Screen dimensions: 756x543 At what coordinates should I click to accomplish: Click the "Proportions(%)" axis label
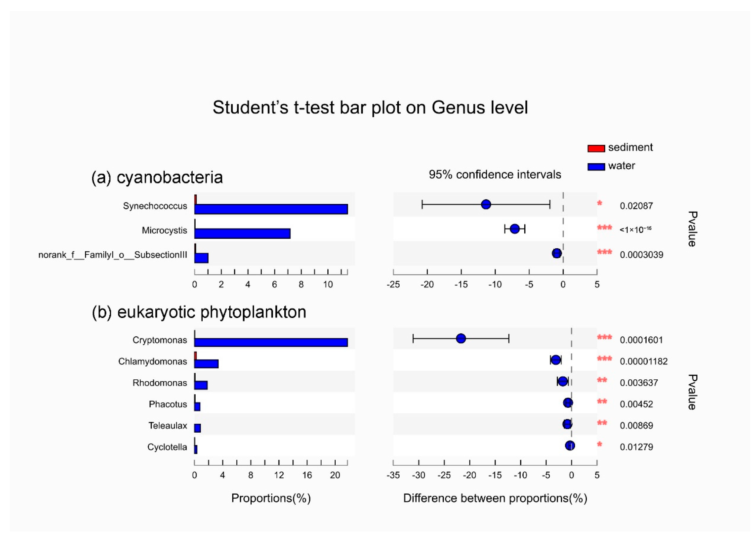(x=271, y=498)
